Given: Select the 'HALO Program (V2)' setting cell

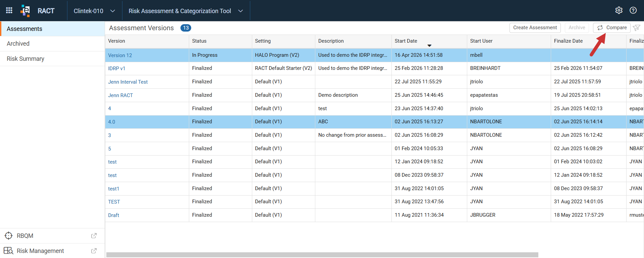Looking at the screenshot, I should click(x=283, y=55).
